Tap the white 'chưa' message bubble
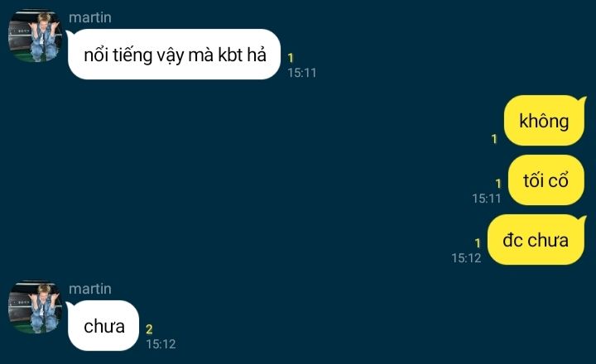The image size is (596, 364). tap(103, 326)
